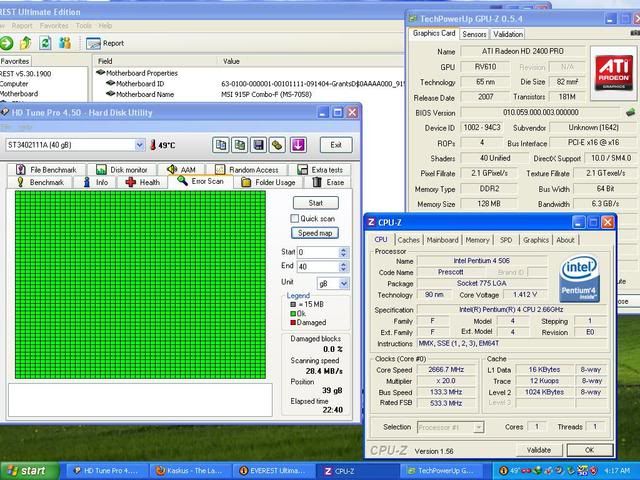Viewport: 640px width, 480px height.
Task: Enable the Quick scan checkbox
Action: tap(295, 218)
